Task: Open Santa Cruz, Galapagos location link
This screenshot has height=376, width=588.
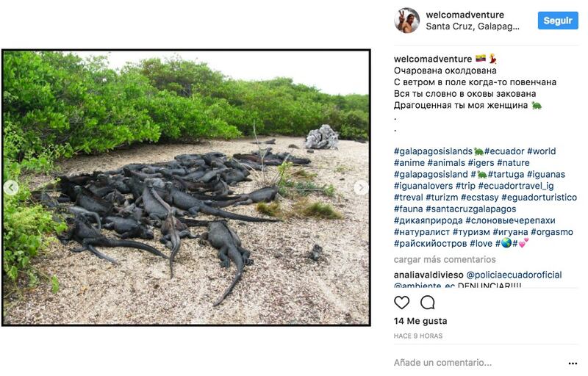Action: coord(473,26)
